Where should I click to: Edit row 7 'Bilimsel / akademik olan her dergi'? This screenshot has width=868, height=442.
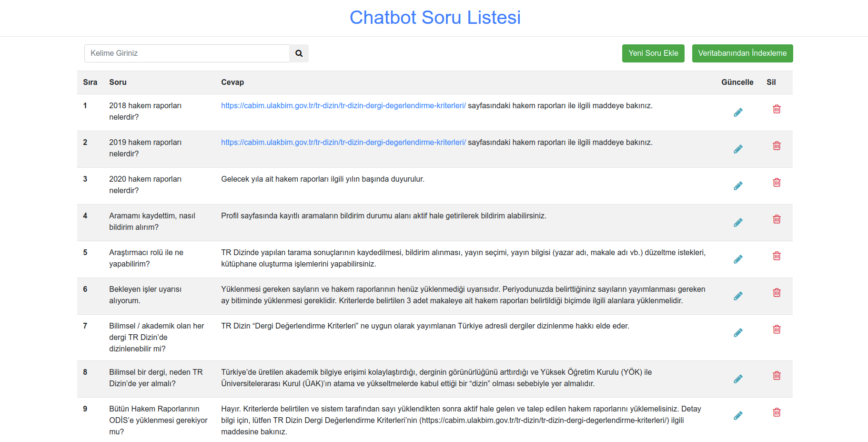tap(738, 333)
